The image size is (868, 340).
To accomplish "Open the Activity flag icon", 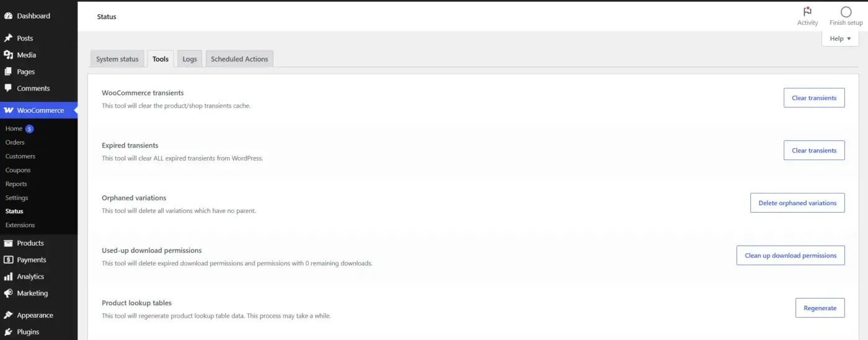I will 807,12.
